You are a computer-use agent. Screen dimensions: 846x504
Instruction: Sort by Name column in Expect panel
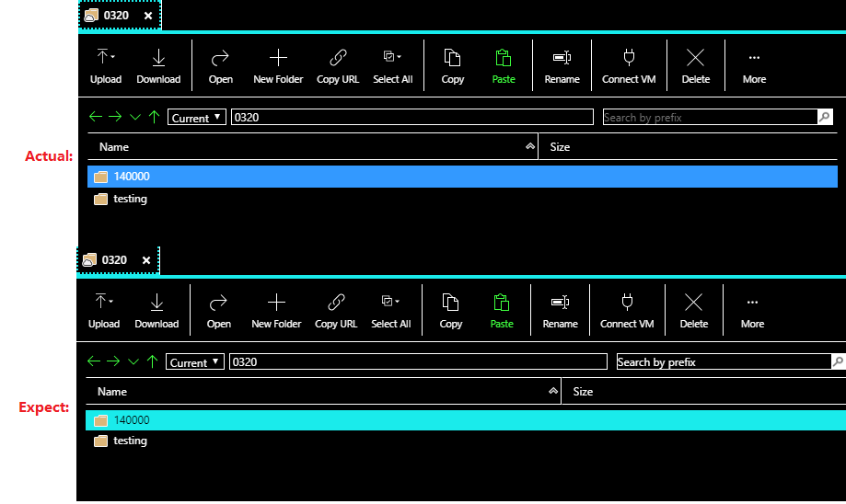point(324,392)
